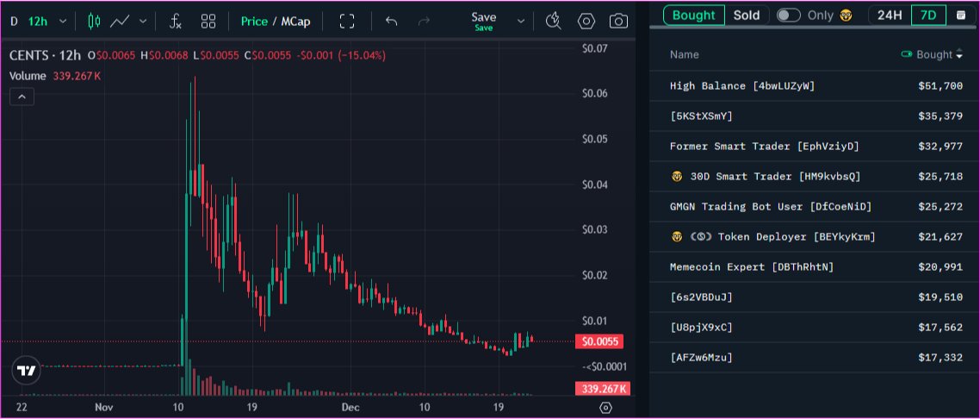Select the 12h timeframe
The height and width of the screenshot is (419, 980).
38,22
